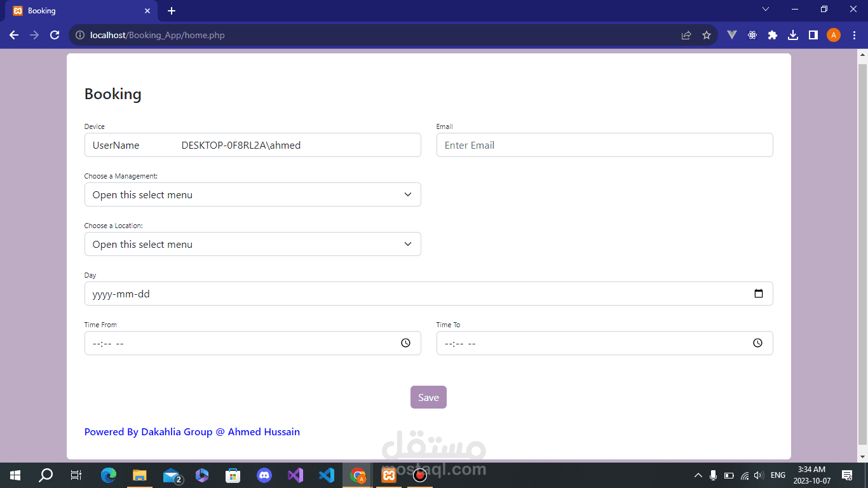Open the tab search chevron
Viewport: 868px width, 488px height.
pos(766,10)
